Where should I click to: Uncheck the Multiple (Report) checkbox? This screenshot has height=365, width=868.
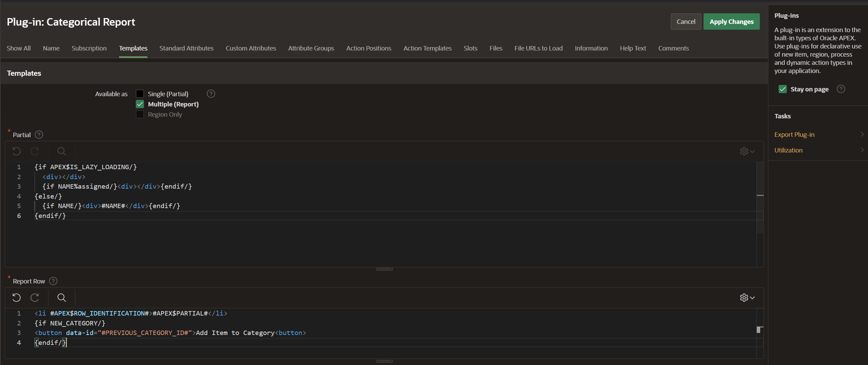point(140,104)
